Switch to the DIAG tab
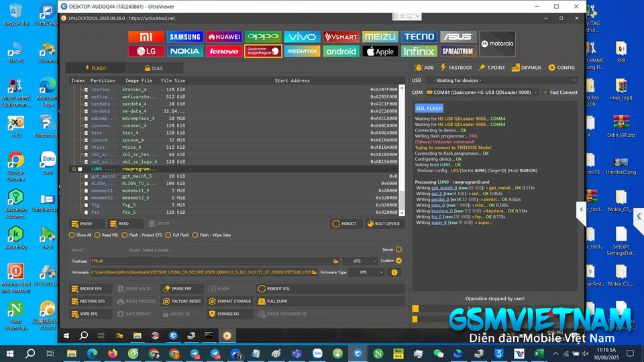This screenshot has width=644, height=362. pyautogui.click(x=154, y=68)
